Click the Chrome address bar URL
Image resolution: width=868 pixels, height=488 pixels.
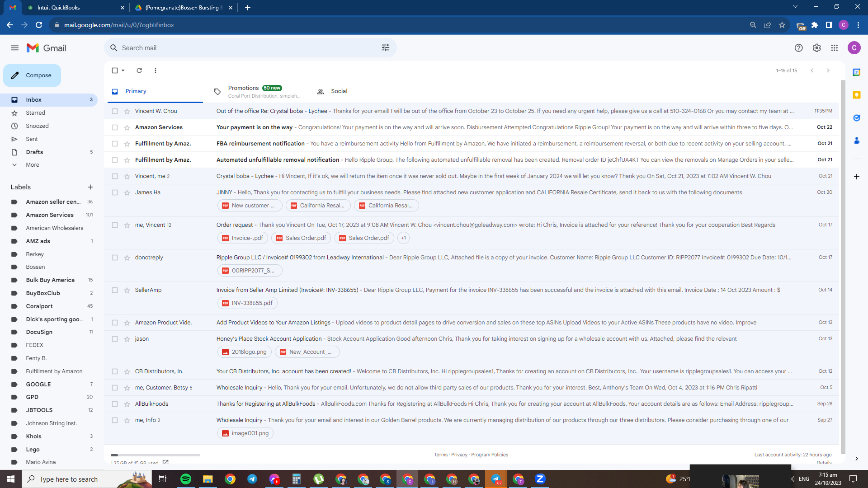pyautogui.click(x=119, y=25)
